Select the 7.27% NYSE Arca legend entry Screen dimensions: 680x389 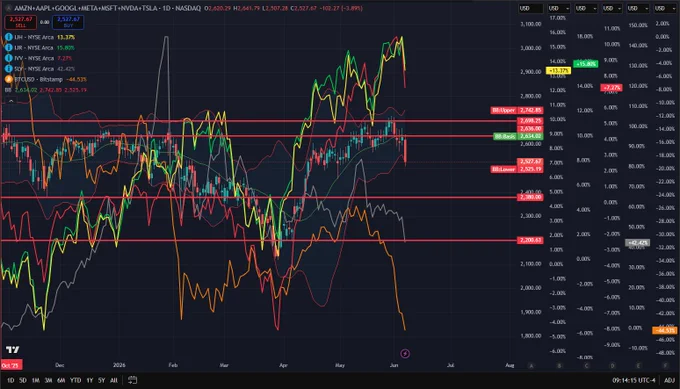[43, 58]
